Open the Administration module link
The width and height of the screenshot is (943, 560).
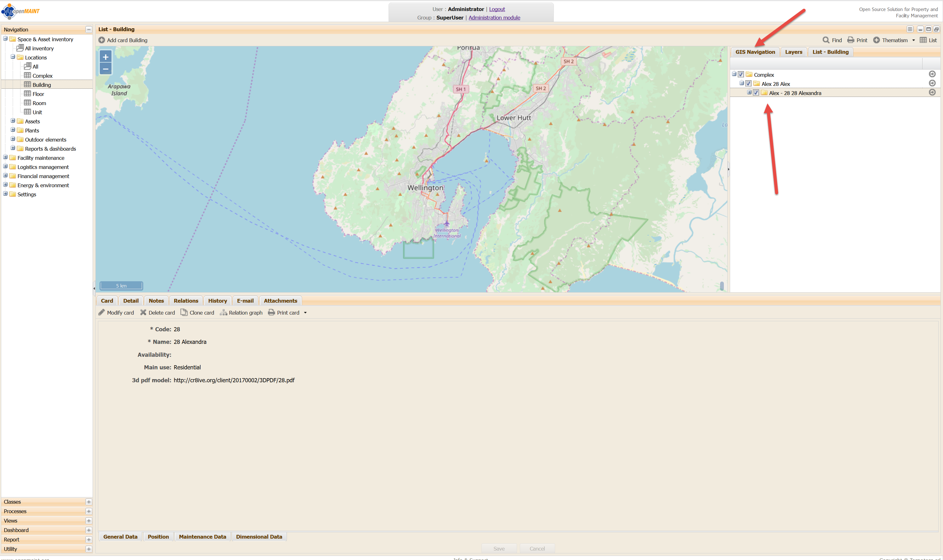click(x=494, y=18)
